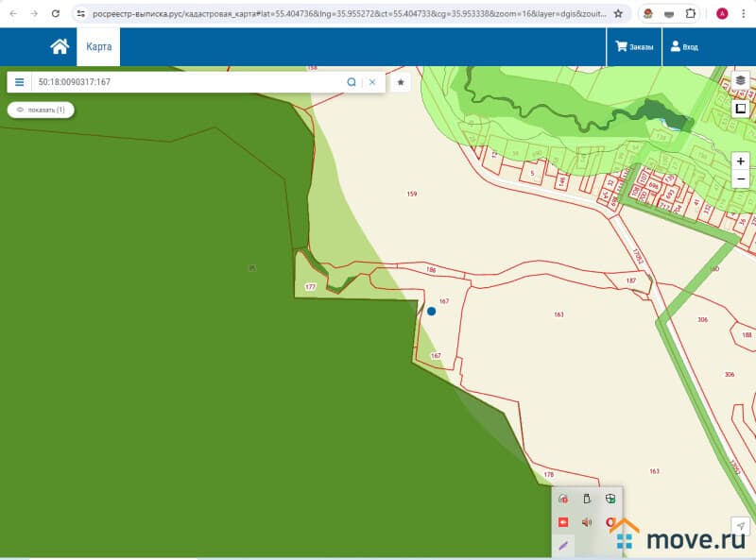Zoom in on the map

[x=740, y=161]
